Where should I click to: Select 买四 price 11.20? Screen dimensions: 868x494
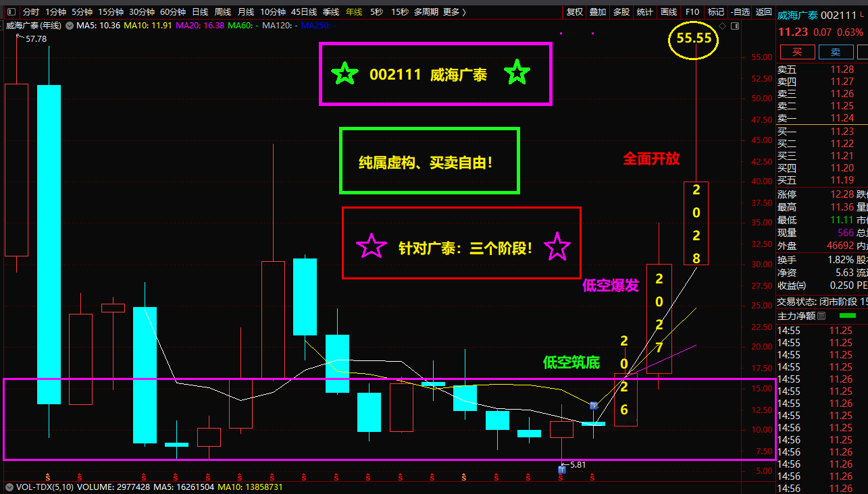[842, 168]
